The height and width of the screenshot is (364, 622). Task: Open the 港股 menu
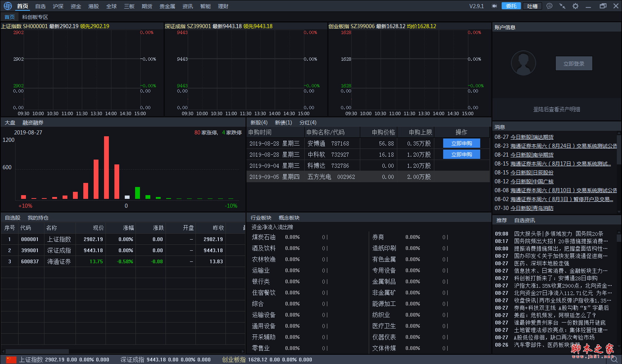94,6
